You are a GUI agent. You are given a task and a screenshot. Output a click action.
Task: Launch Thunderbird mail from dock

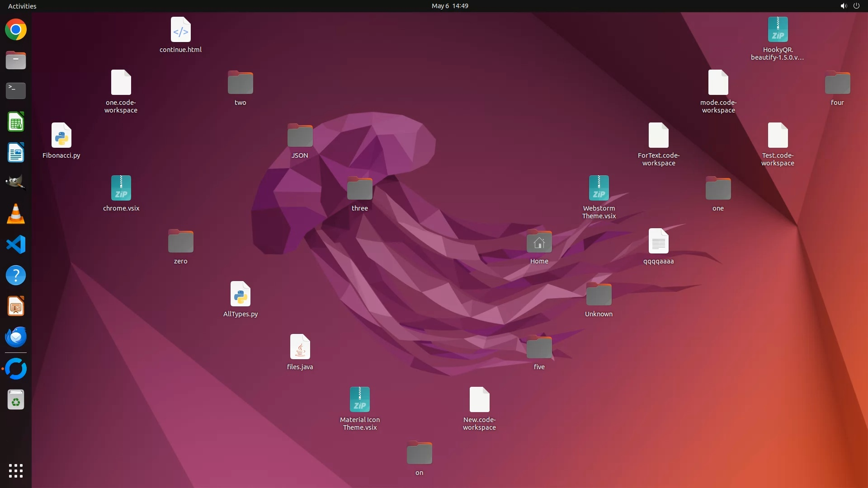16,337
